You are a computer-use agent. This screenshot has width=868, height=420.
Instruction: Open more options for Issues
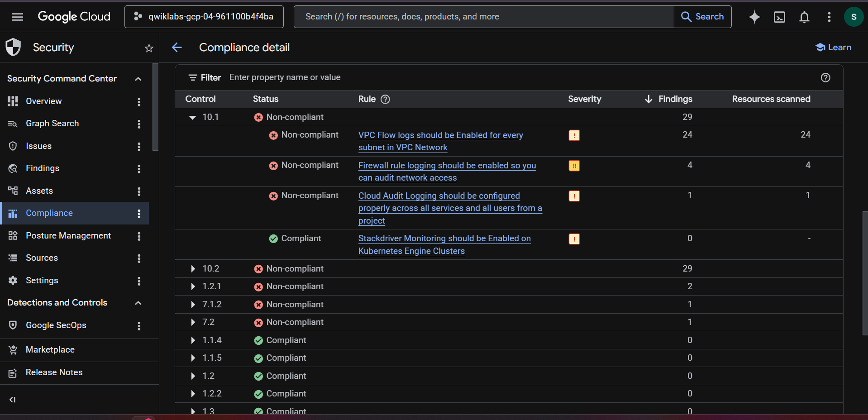(139, 146)
